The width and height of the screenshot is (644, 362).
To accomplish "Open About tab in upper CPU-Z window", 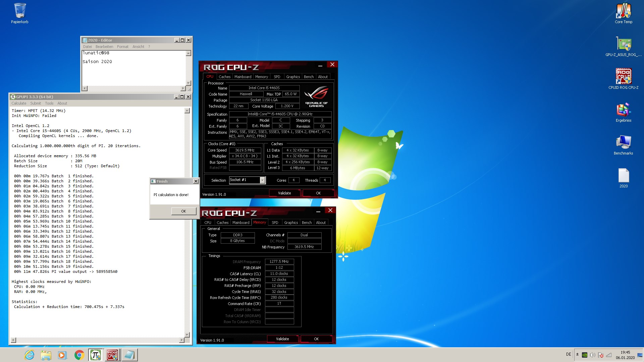I will [x=323, y=77].
